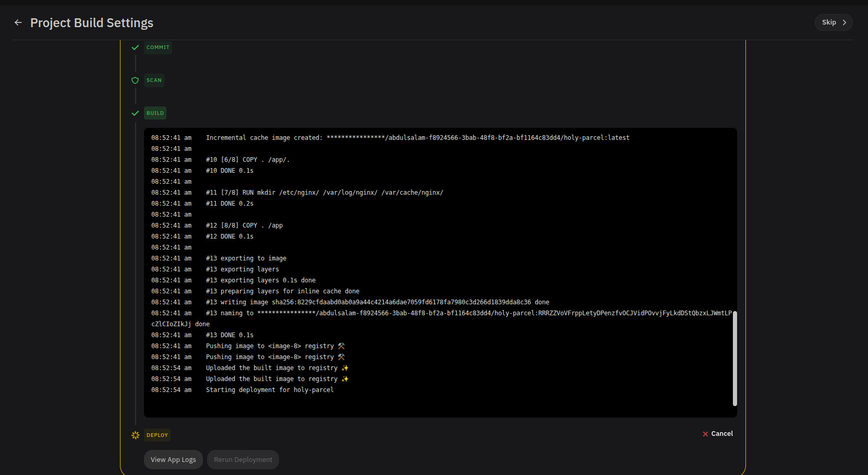Click the green checkmark next to BUILD
868x475 pixels.
[135, 113]
